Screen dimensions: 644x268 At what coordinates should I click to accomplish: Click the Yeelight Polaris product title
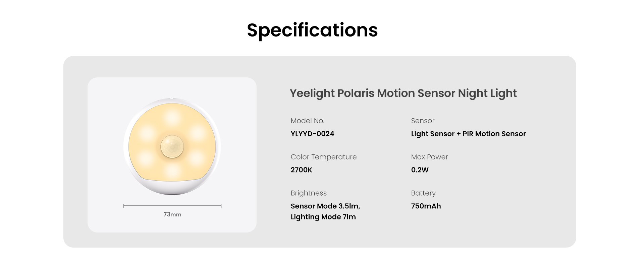pos(403,93)
